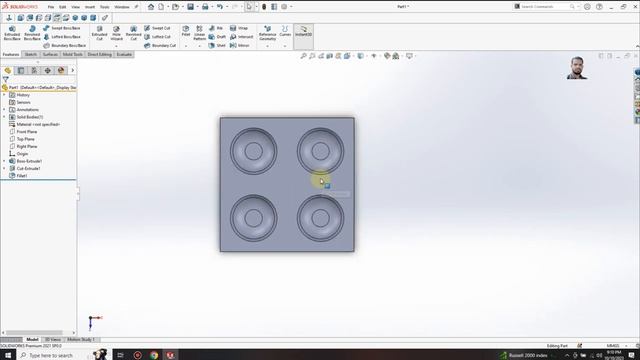Click the Print icon in top toolbar

(205, 7)
